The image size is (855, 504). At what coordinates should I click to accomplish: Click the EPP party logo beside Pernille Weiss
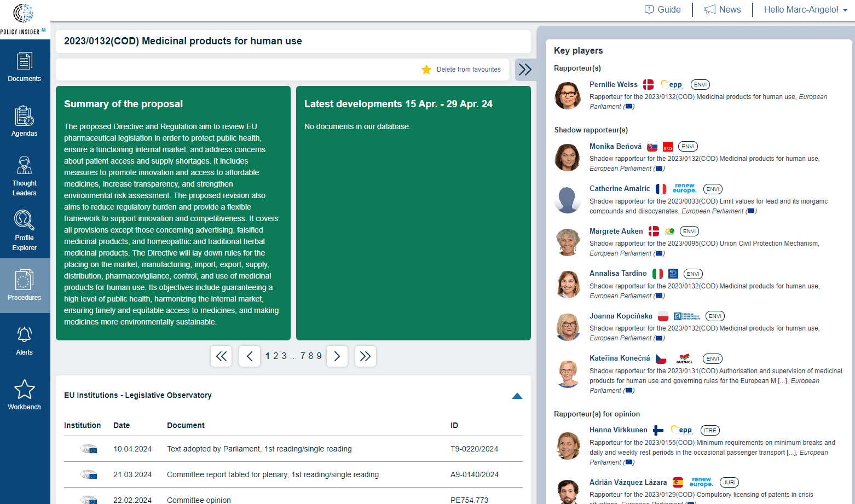(x=672, y=84)
